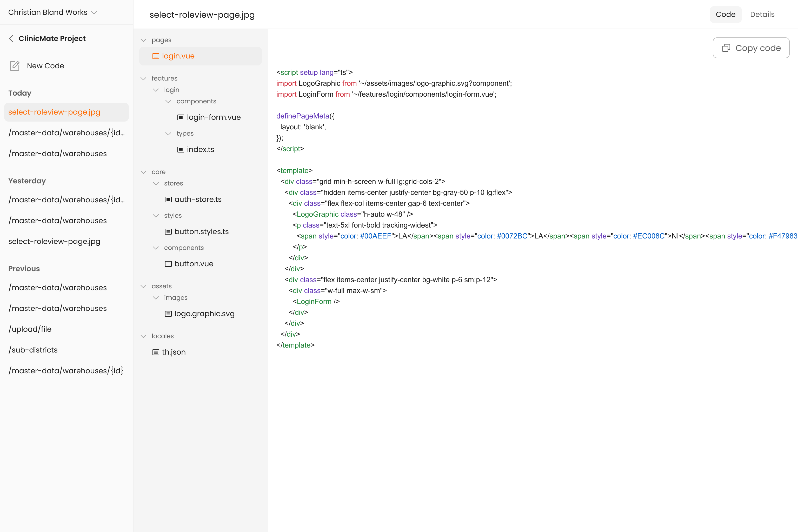Switch to the Details tab
Image resolution: width=798 pixels, height=532 pixels.
tap(762, 15)
